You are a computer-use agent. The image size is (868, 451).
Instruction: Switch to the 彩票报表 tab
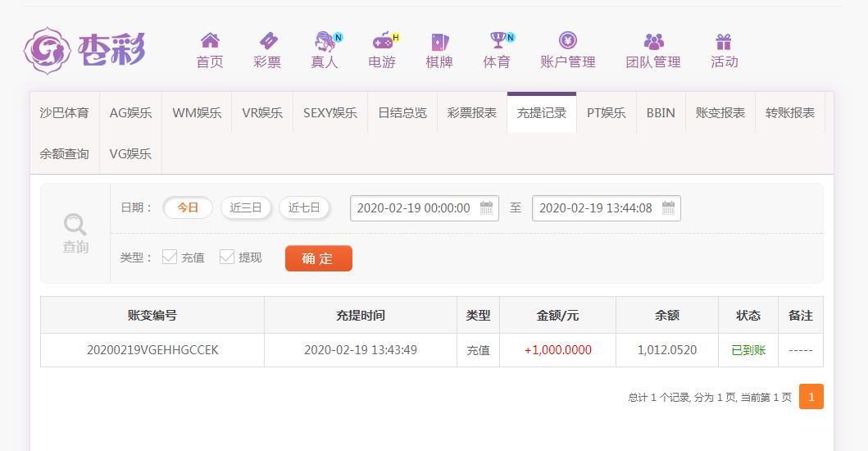pos(472,113)
